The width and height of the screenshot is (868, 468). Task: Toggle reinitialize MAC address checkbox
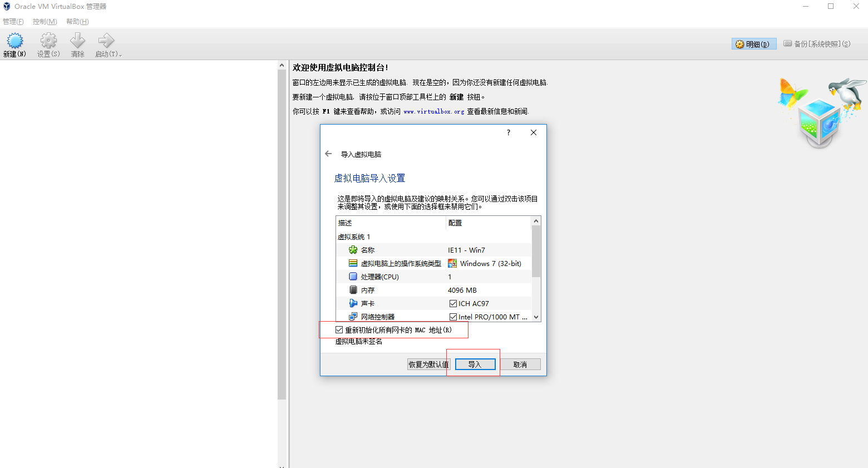[x=339, y=329]
